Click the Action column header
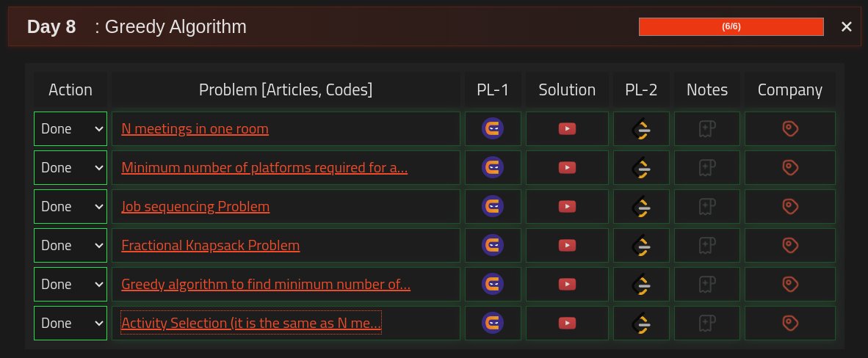The width and height of the screenshot is (868, 358). pos(70,89)
